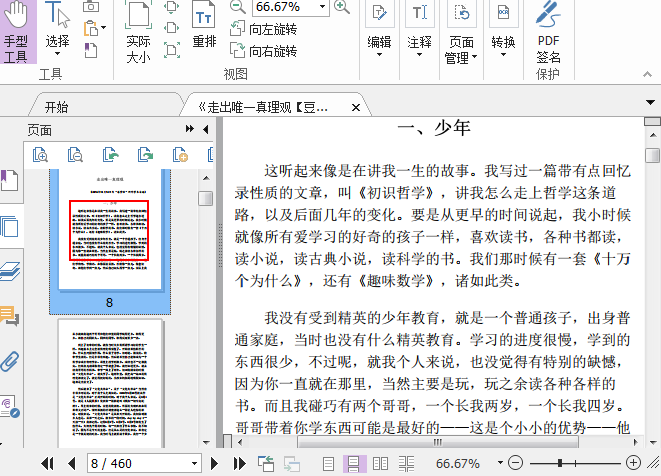Switch to single page view mode
Image resolution: width=661 pixels, height=476 pixels.
(x=328, y=464)
